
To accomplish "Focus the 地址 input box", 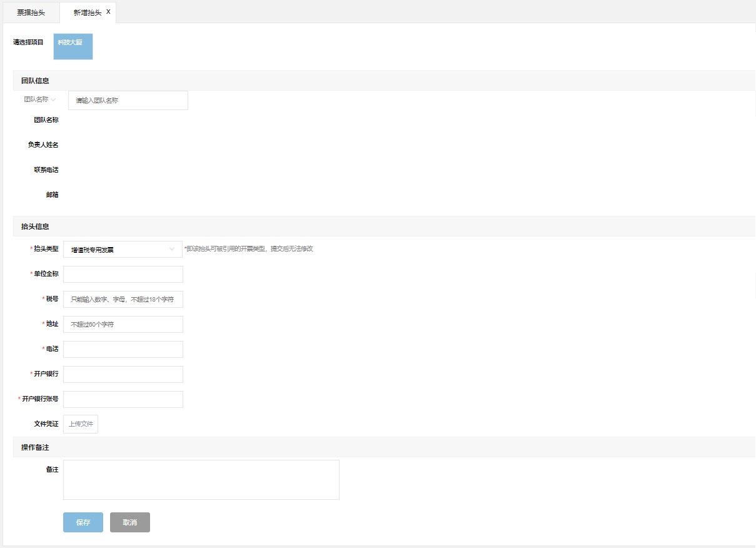I will 123,324.
